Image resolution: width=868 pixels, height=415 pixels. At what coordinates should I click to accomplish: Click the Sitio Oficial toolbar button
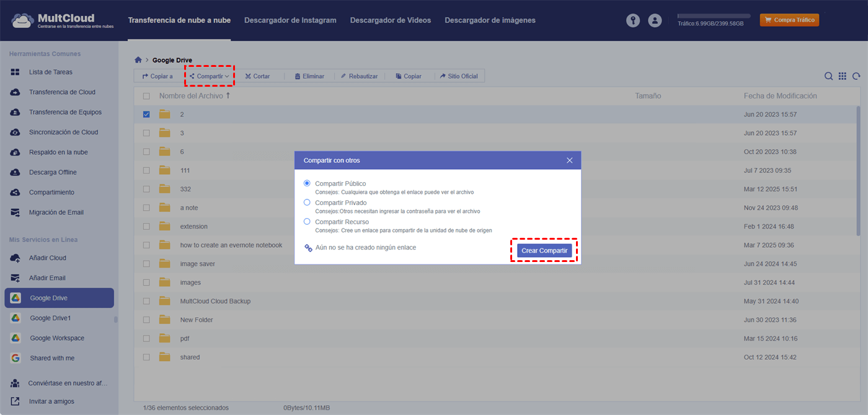pyautogui.click(x=459, y=76)
